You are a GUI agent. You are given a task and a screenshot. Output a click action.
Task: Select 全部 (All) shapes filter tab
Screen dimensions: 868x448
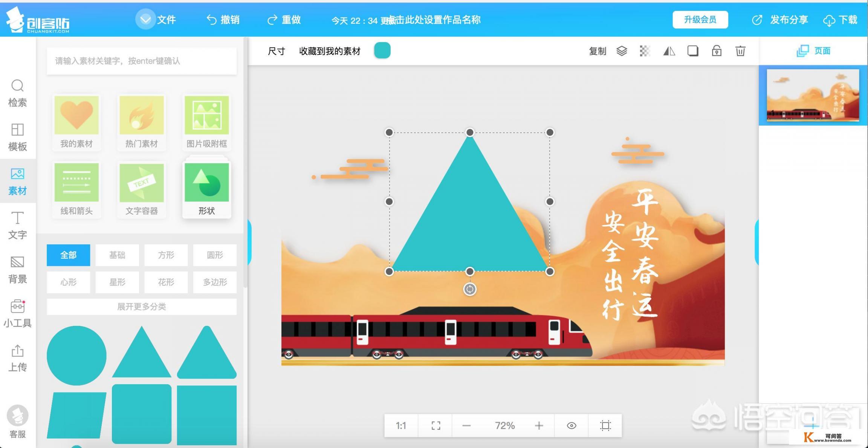tap(67, 254)
